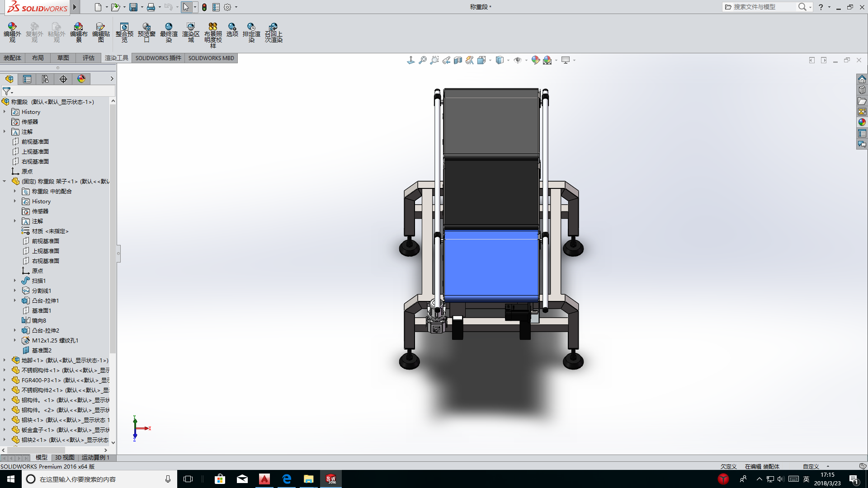Open PhotoView 360 Options
This screenshot has height=488, width=868.
pos(232,32)
